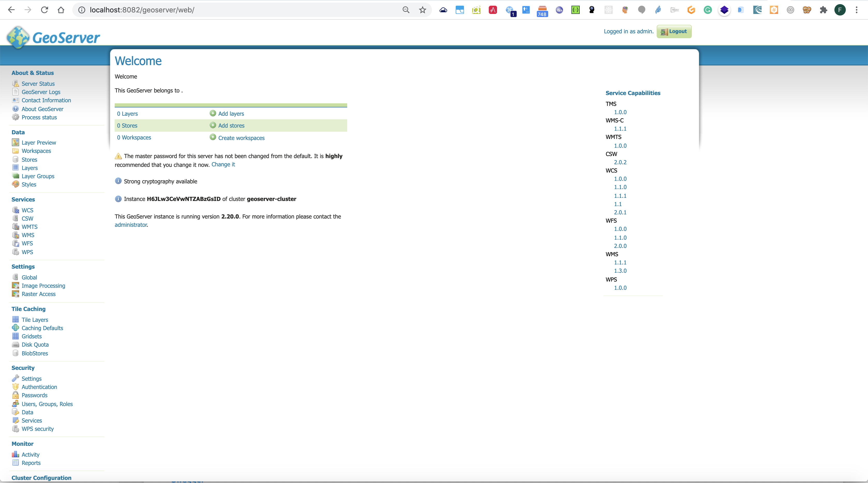Click the WMS service icon in Services
868x483 pixels.
[16, 235]
